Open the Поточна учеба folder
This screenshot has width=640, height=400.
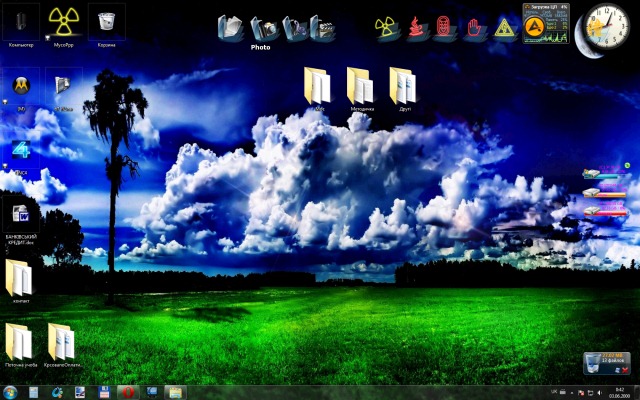point(21,345)
